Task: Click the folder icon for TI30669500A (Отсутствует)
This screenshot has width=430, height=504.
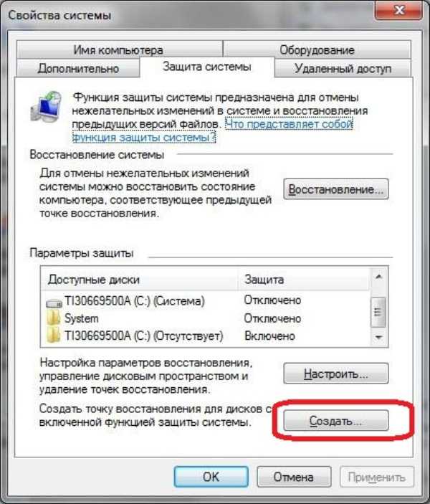Action: pyautogui.click(x=53, y=336)
